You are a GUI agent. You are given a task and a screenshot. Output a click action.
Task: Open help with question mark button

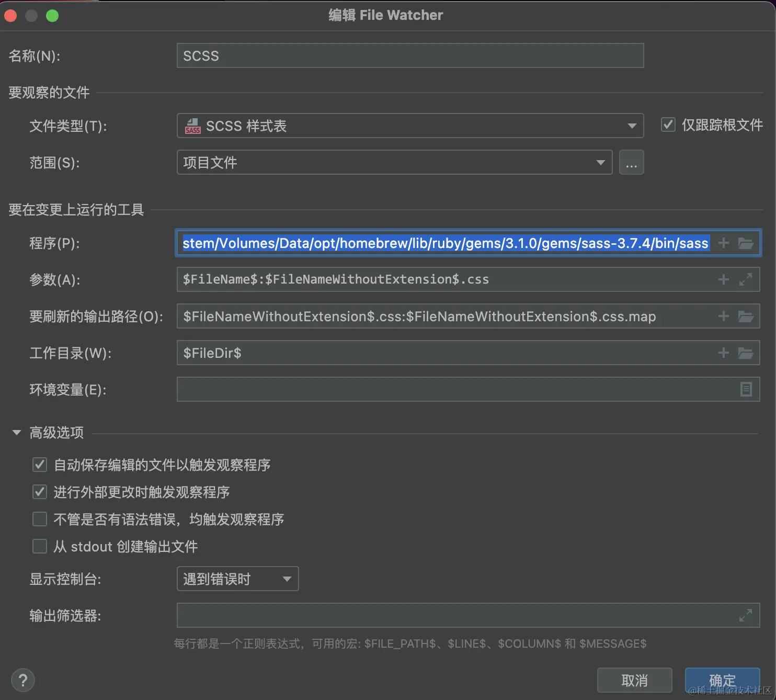coord(23,681)
